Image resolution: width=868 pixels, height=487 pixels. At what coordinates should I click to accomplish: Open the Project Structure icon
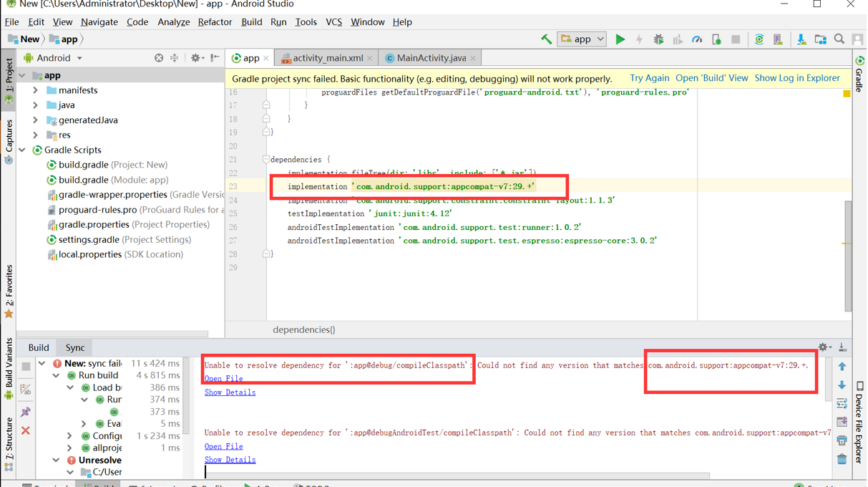[x=820, y=39]
